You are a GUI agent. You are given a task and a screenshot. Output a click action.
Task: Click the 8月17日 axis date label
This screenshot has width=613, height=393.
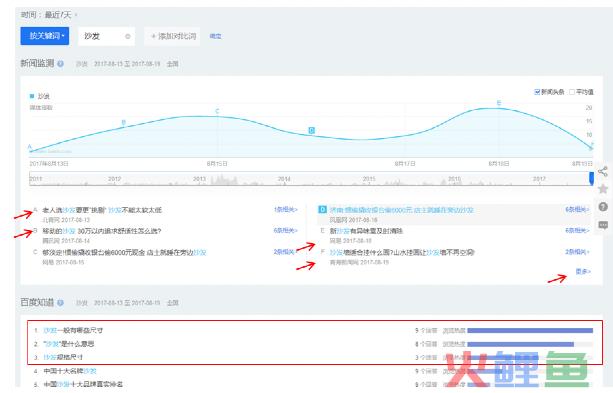[x=405, y=163]
